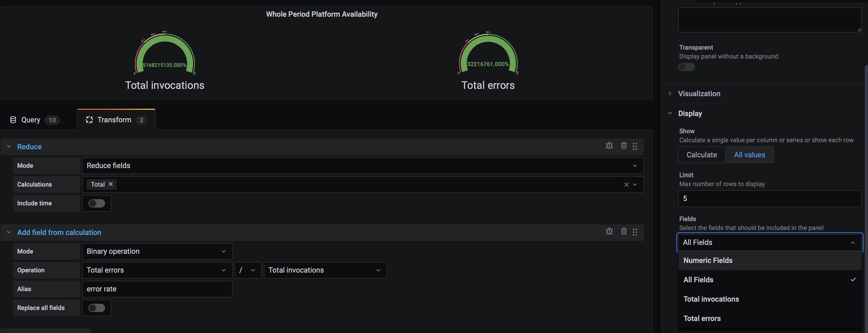Click the debug icon on Add field from calculation
This screenshot has height=333, width=868.
click(x=609, y=232)
